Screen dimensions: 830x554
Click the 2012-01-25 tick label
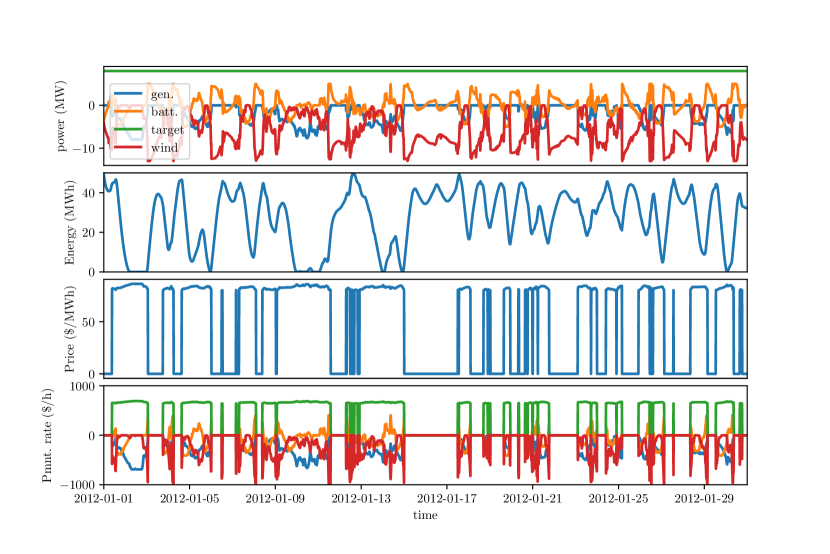(618, 498)
